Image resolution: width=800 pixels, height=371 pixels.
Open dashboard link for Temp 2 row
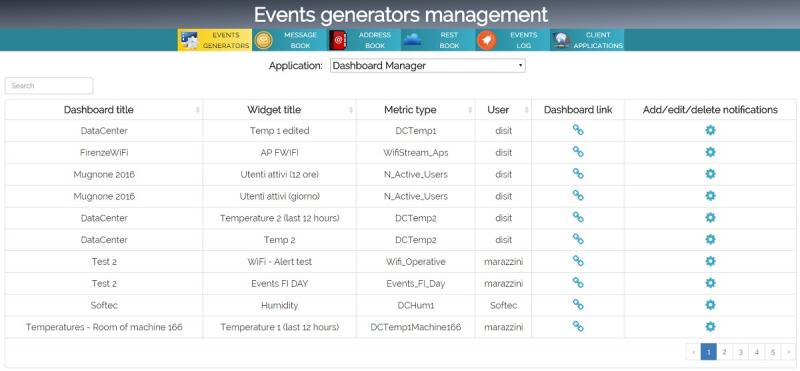tap(578, 239)
